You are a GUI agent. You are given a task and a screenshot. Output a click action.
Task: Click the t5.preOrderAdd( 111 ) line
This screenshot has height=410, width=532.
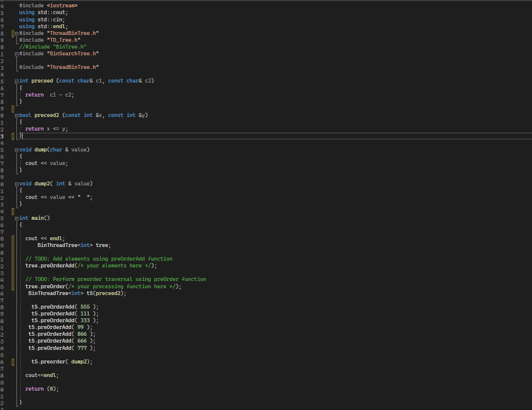pyautogui.click(x=65, y=313)
